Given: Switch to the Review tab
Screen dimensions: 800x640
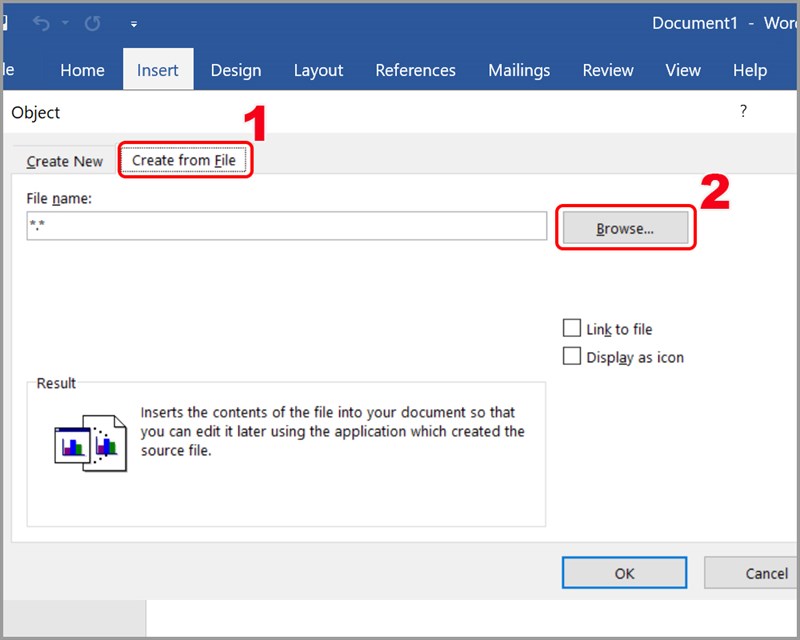Looking at the screenshot, I should [608, 70].
